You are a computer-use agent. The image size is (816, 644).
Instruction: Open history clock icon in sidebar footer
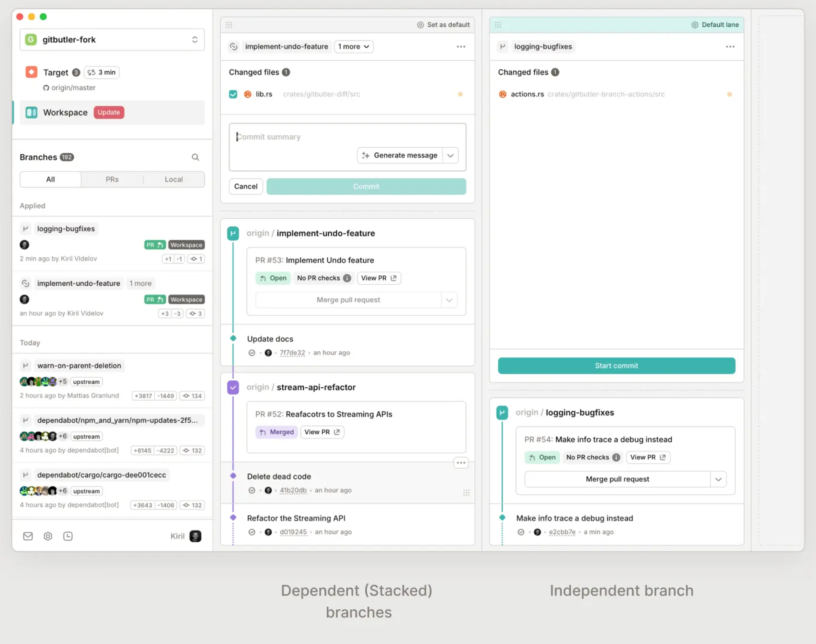(x=68, y=536)
